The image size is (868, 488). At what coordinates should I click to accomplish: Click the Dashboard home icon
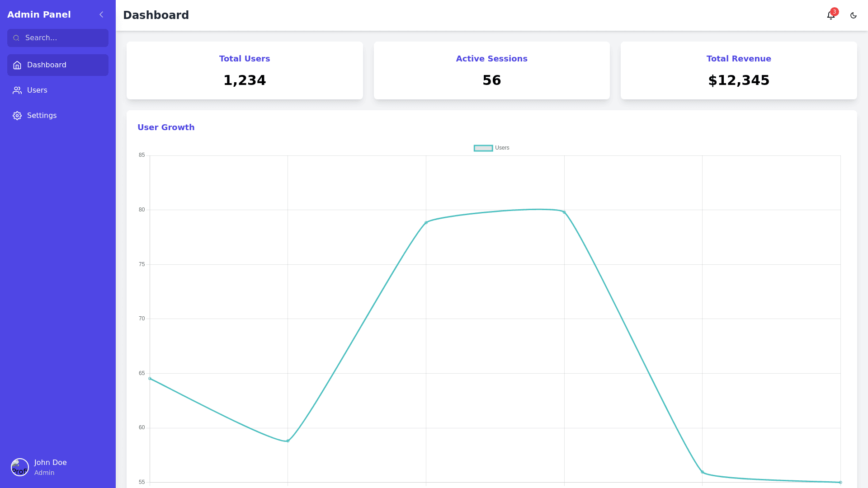[17, 65]
